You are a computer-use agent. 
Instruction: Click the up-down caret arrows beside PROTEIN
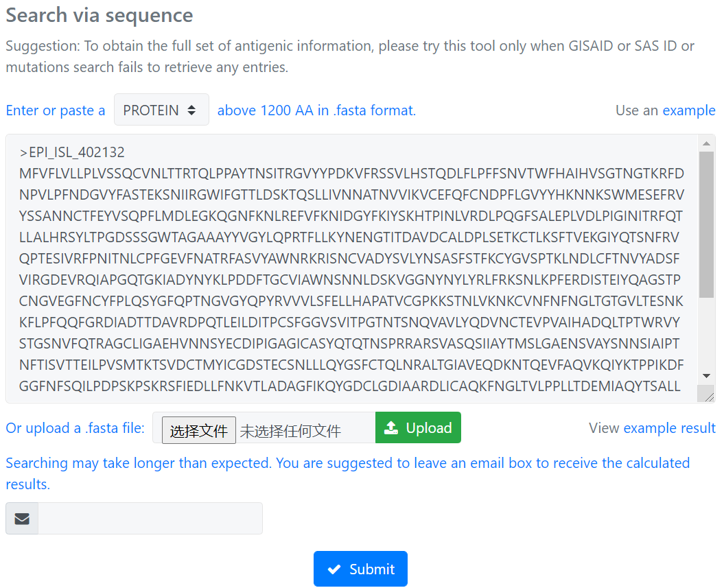[191, 110]
